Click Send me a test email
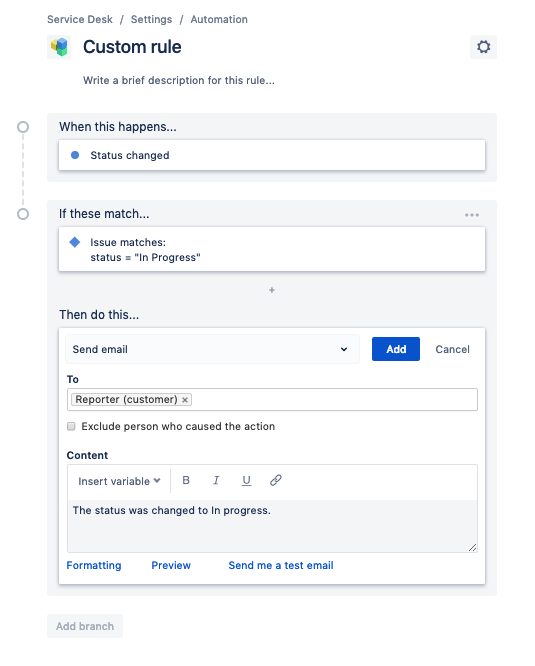This screenshot has width=535, height=666. (x=281, y=565)
